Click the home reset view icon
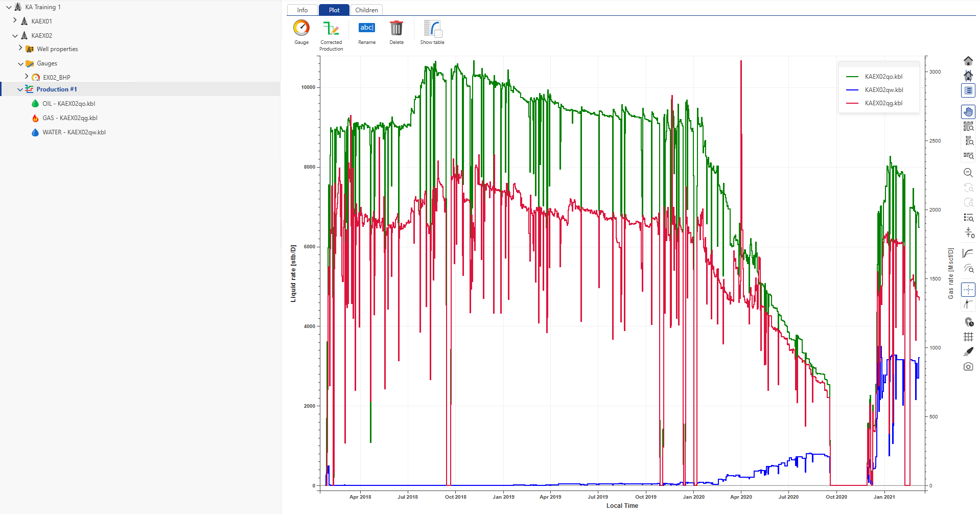Image resolution: width=980 pixels, height=514 pixels. [968, 61]
